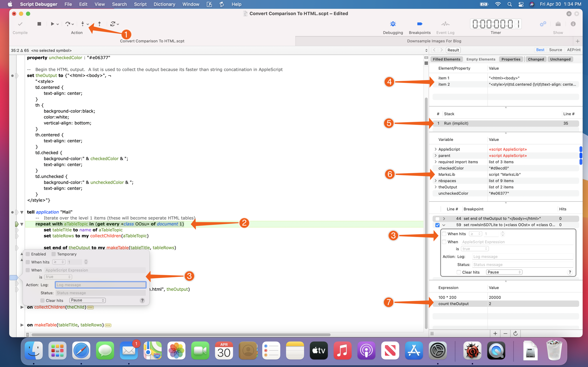Open the Dictionary menu
The image size is (588, 367).
coord(164,4)
